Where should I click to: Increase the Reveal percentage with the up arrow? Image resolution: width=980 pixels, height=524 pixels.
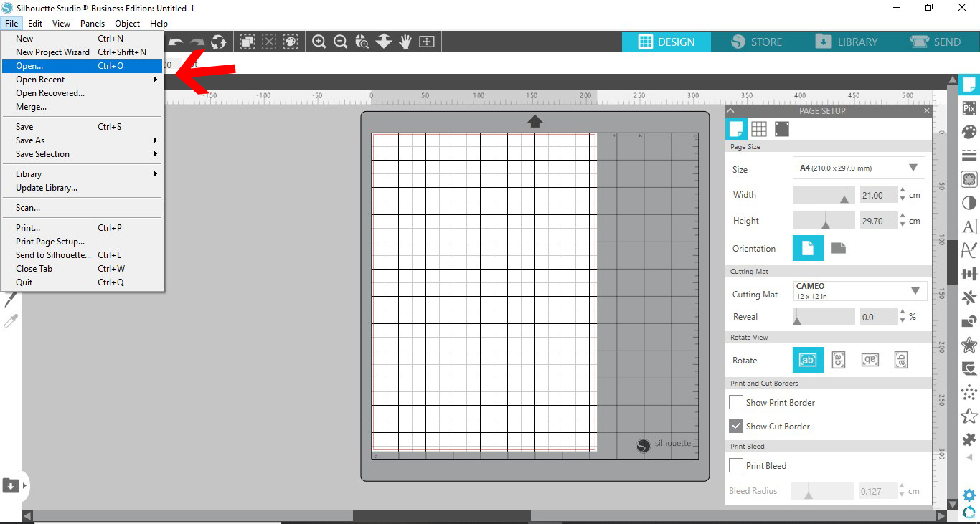[903, 313]
